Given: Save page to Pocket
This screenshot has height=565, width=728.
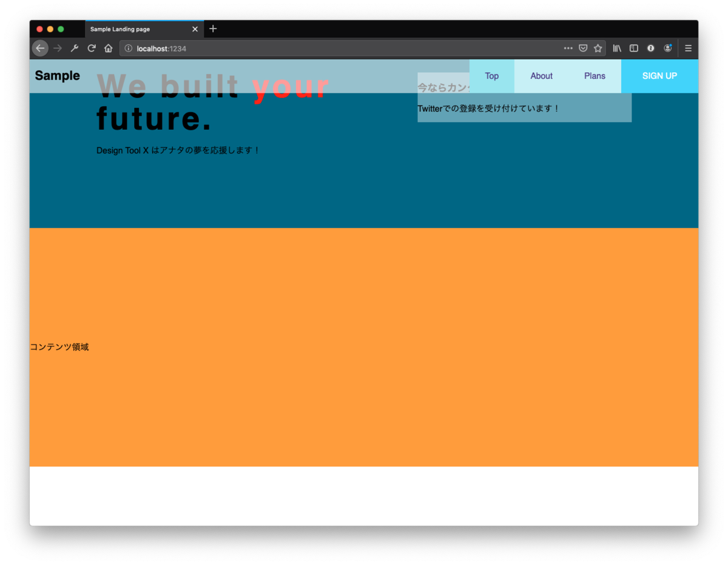Looking at the screenshot, I should pos(583,49).
